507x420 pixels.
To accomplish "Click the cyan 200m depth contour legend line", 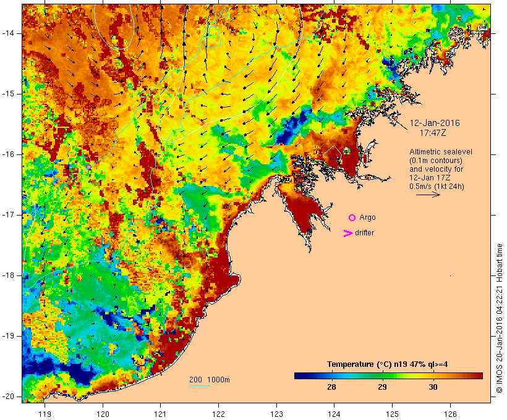I will click(200, 385).
